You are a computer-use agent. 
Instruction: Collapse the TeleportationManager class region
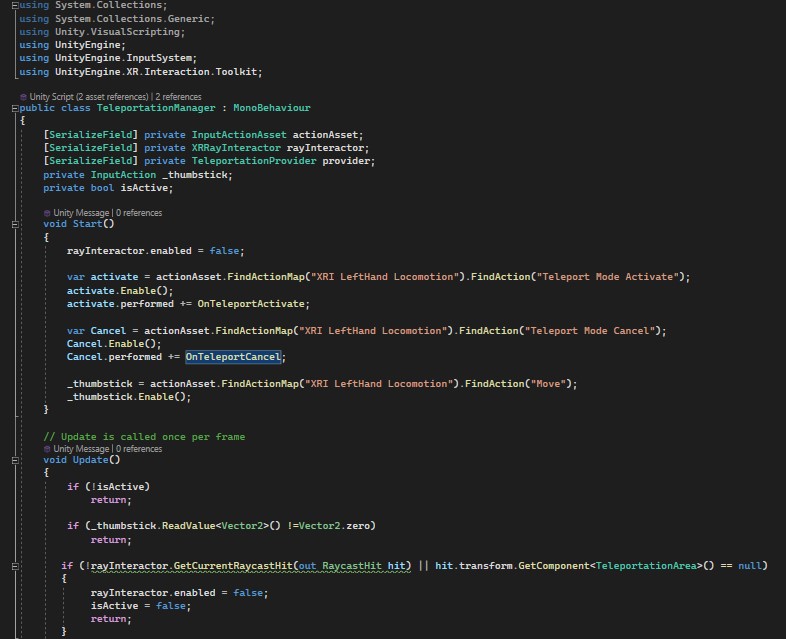[x=14, y=108]
